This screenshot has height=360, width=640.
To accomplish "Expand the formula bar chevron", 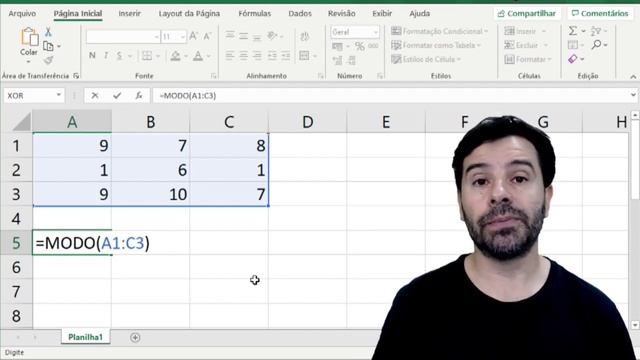I will (x=633, y=95).
